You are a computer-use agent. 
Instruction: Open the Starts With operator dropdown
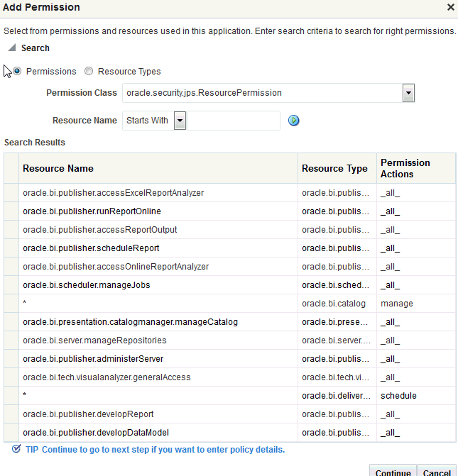click(180, 121)
